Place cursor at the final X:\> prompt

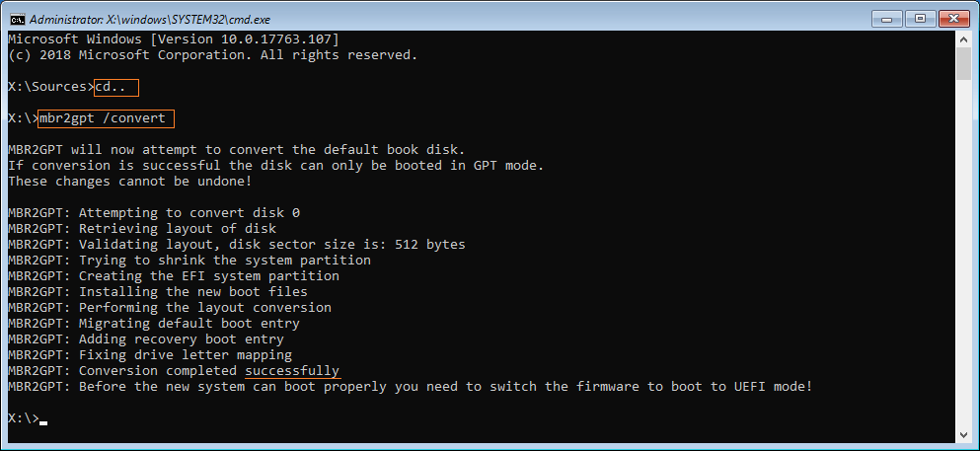click(43, 418)
